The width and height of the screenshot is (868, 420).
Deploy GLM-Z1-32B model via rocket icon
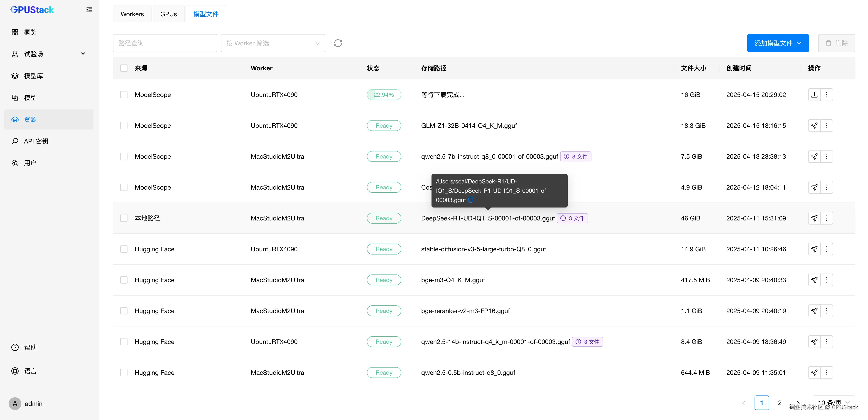pyautogui.click(x=814, y=126)
